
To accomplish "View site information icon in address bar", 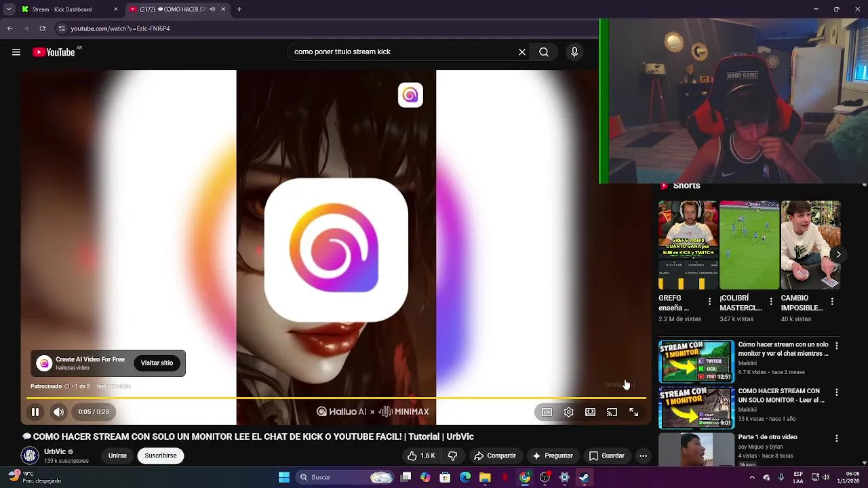I will click(x=62, y=28).
